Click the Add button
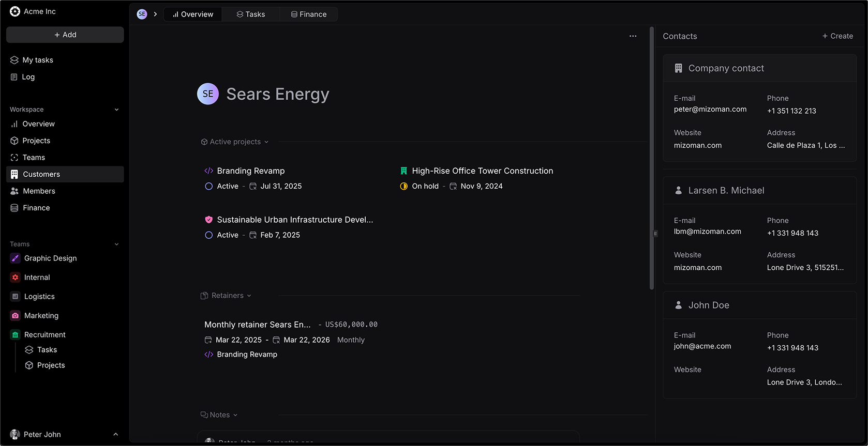The image size is (868, 446). click(x=65, y=35)
